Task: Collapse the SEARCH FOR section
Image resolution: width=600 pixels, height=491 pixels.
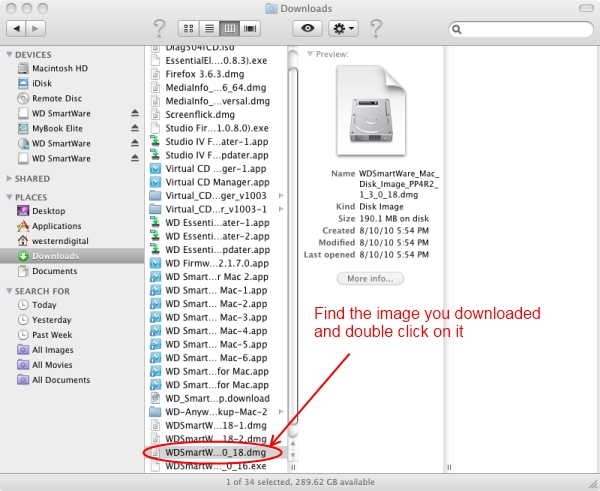Action: pyautogui.click(x=9, y=291)
